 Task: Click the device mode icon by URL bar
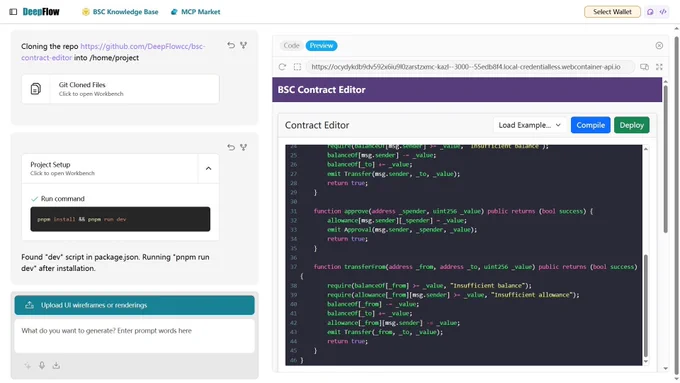644,67
